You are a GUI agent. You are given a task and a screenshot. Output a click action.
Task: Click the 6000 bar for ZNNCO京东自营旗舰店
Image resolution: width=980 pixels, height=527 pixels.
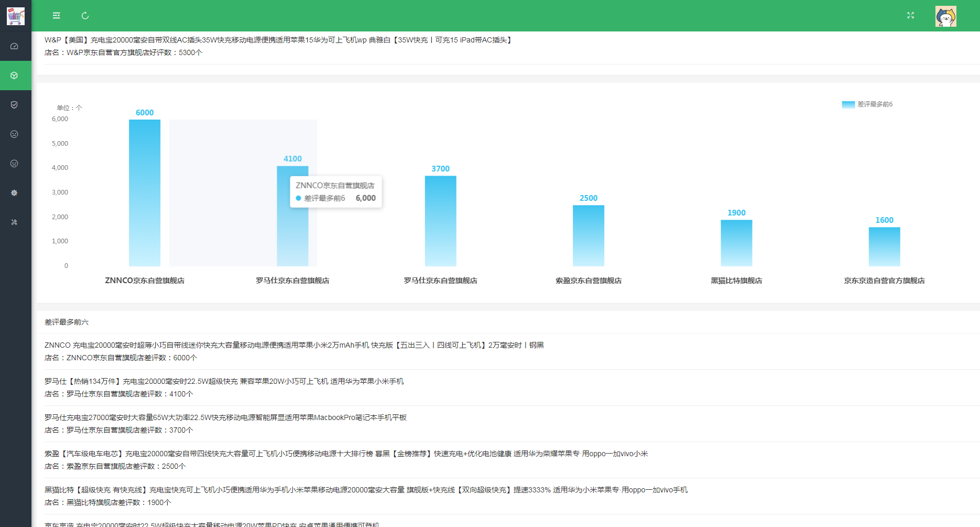[145, 193]
